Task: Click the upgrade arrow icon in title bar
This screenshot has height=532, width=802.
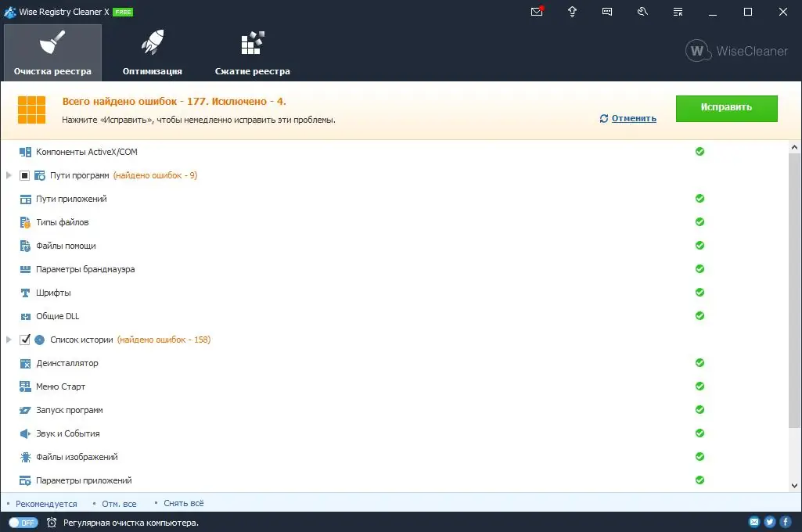Action: 572,12
